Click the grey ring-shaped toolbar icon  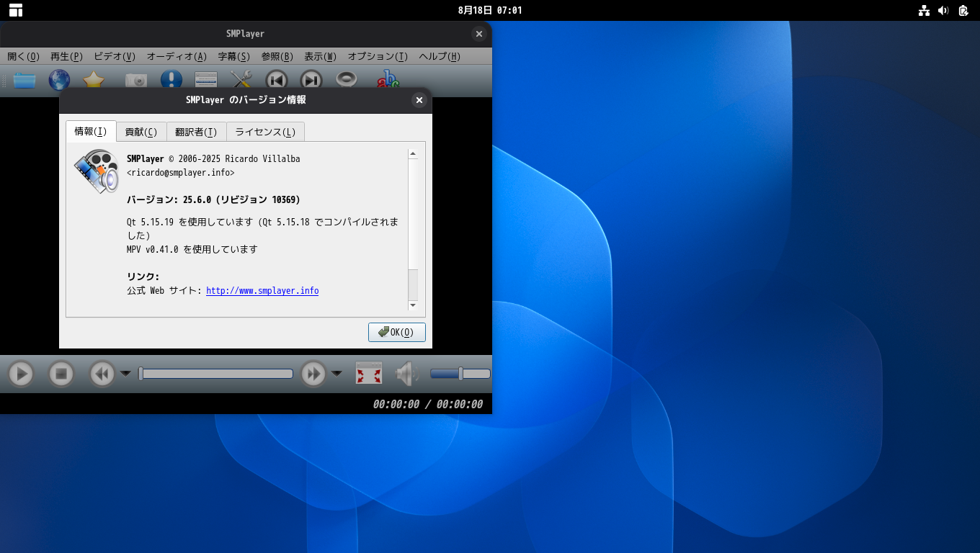coord(347,79)
